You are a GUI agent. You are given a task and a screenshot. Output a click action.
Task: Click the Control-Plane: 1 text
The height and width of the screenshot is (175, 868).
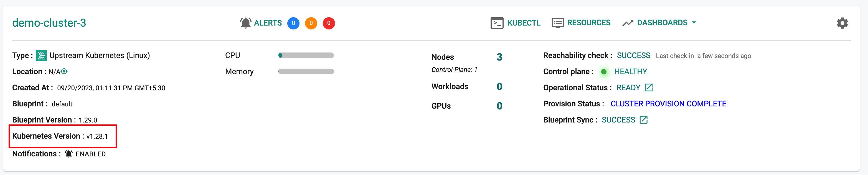(454, 70)
